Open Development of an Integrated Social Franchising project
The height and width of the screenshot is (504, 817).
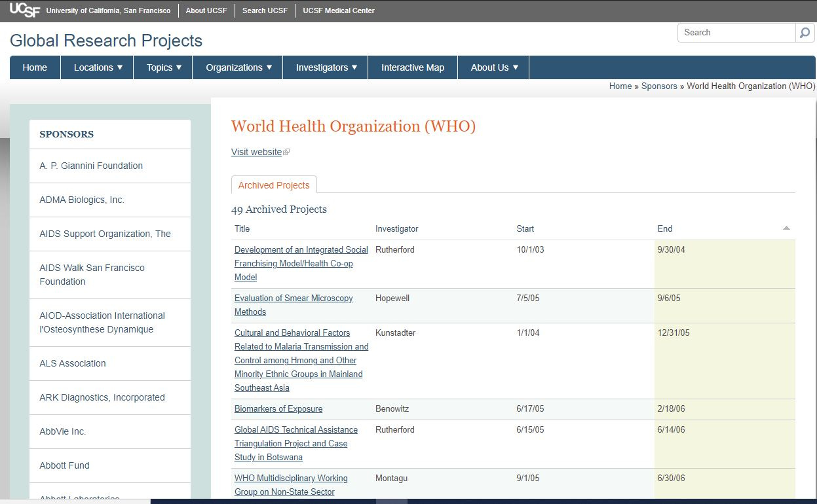(x=301, y=263)
